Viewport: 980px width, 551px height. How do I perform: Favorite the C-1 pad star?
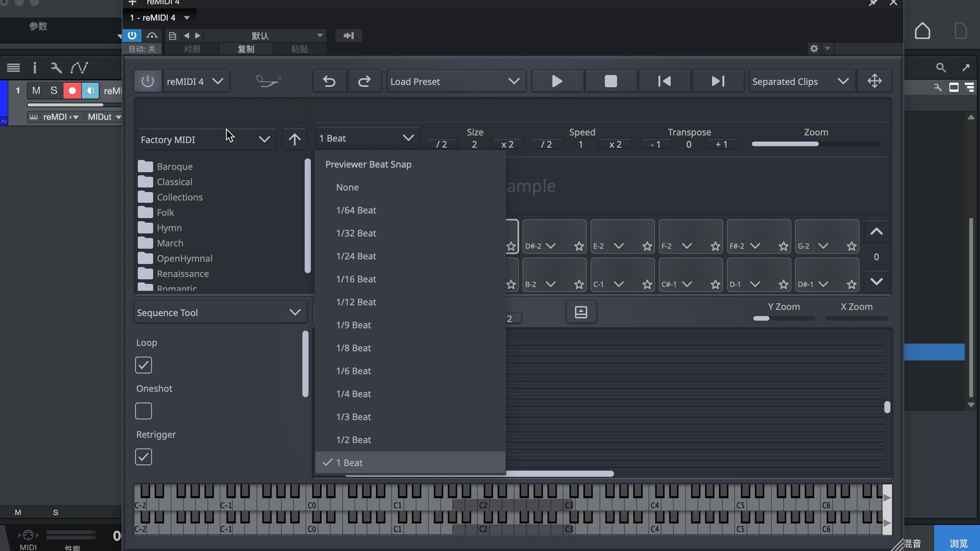647,285
